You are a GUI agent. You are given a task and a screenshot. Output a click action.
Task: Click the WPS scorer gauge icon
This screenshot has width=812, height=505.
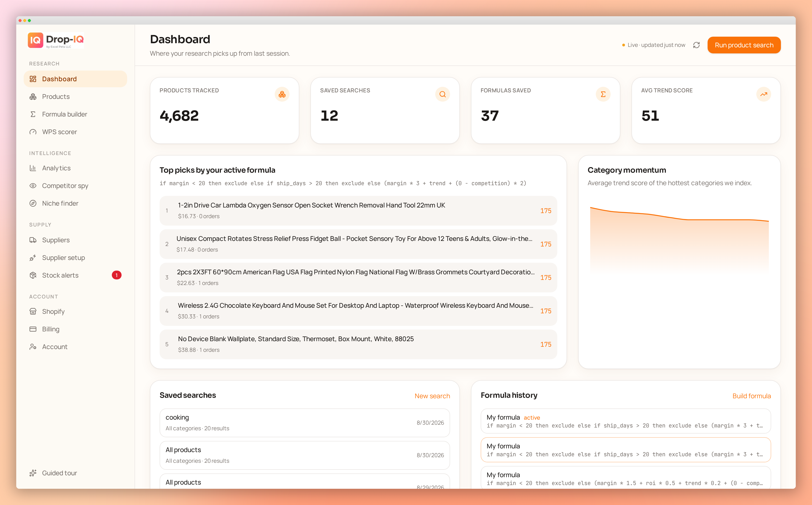(33, 132)
